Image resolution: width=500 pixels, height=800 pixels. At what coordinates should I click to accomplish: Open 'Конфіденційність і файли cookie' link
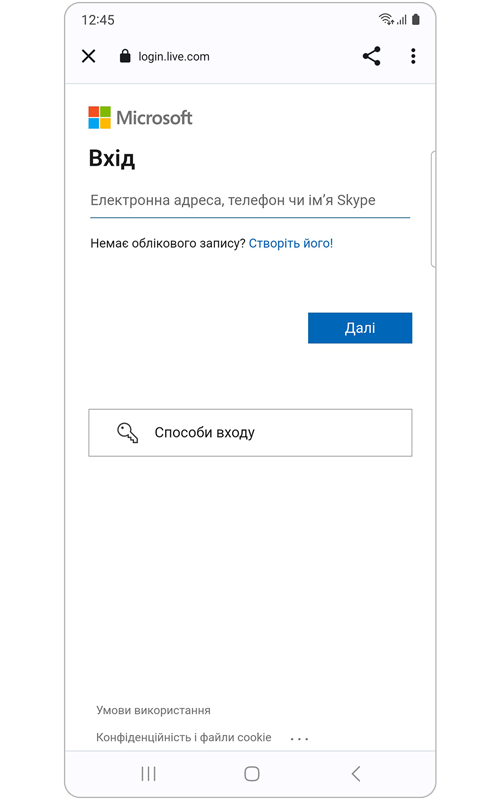[x=184, y=737]
